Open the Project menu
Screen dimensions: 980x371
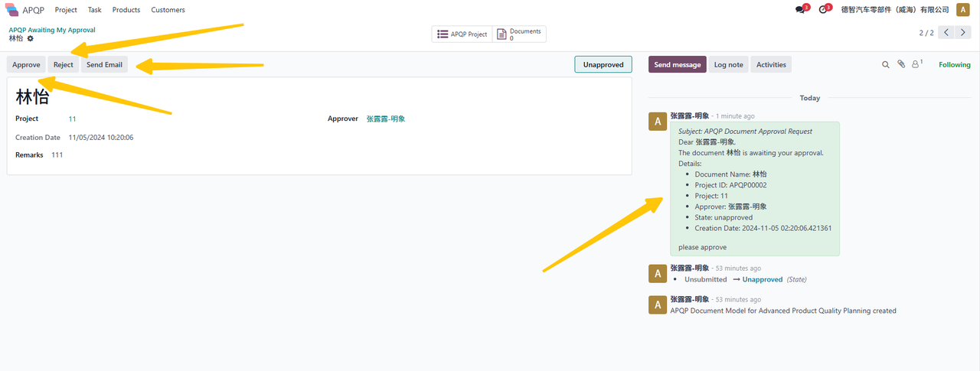pos(66,10)
